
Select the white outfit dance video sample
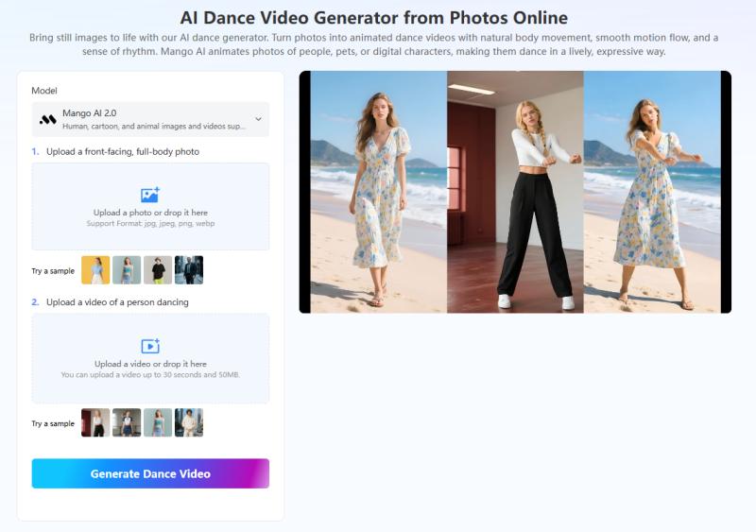point(189,422)
